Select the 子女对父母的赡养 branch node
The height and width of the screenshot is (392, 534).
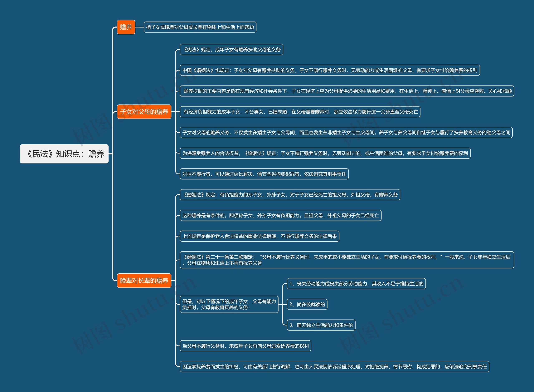click(x=144, y=112)
